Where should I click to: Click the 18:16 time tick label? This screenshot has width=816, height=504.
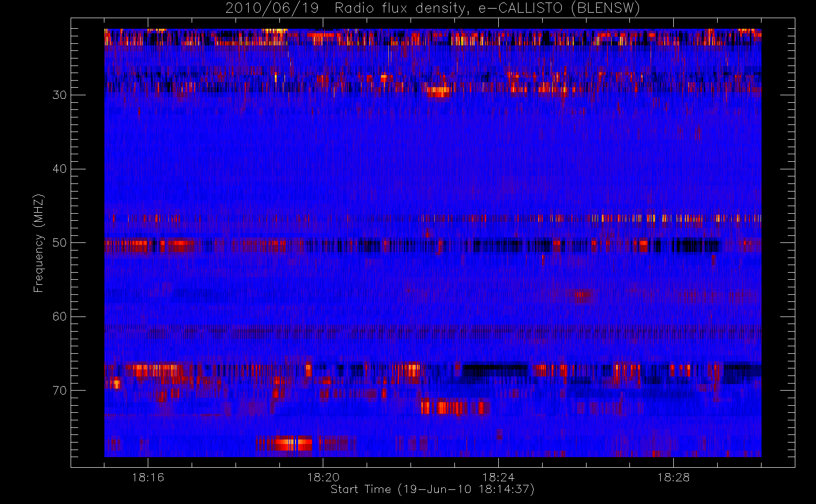[148, 477]
